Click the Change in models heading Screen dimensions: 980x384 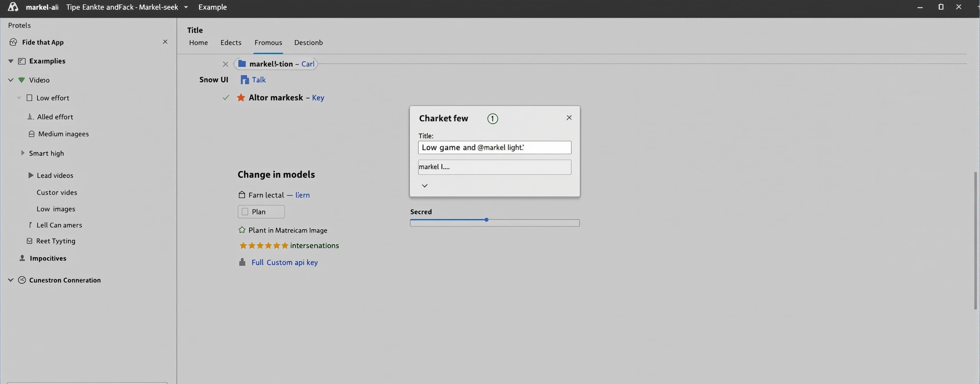click(276, 175)
